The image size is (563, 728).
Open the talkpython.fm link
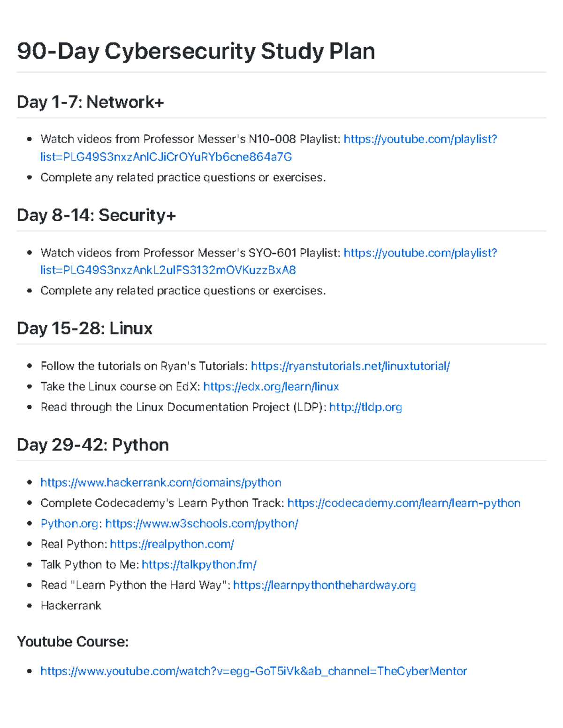click(x=199, y=565)
